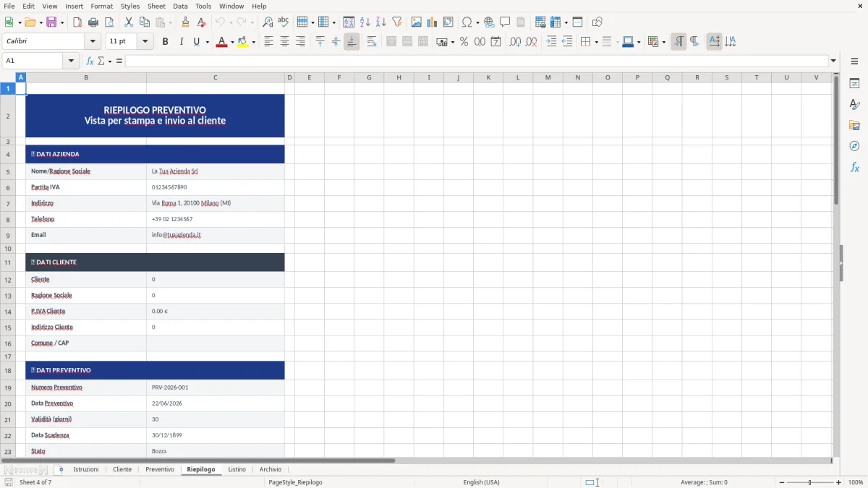868x488 pixels.
Task: Open the Sheet menu
Action: pyautogui.click(x=156, y=6)
